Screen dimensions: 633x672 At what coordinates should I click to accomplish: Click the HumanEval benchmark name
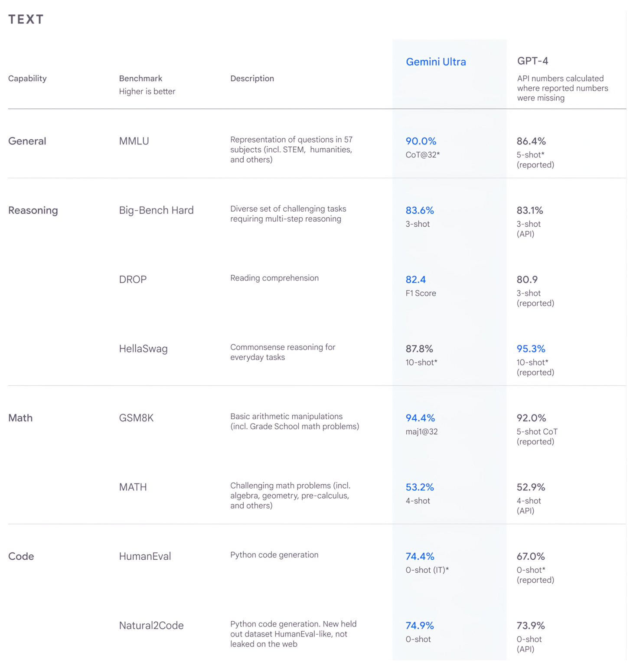coord(145,556)
